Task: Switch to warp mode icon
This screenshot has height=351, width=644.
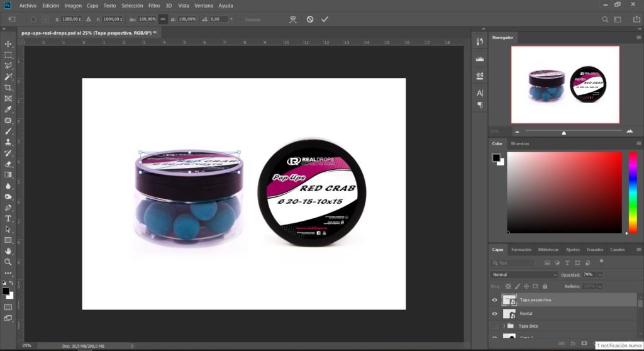Action: pos(293,19)
